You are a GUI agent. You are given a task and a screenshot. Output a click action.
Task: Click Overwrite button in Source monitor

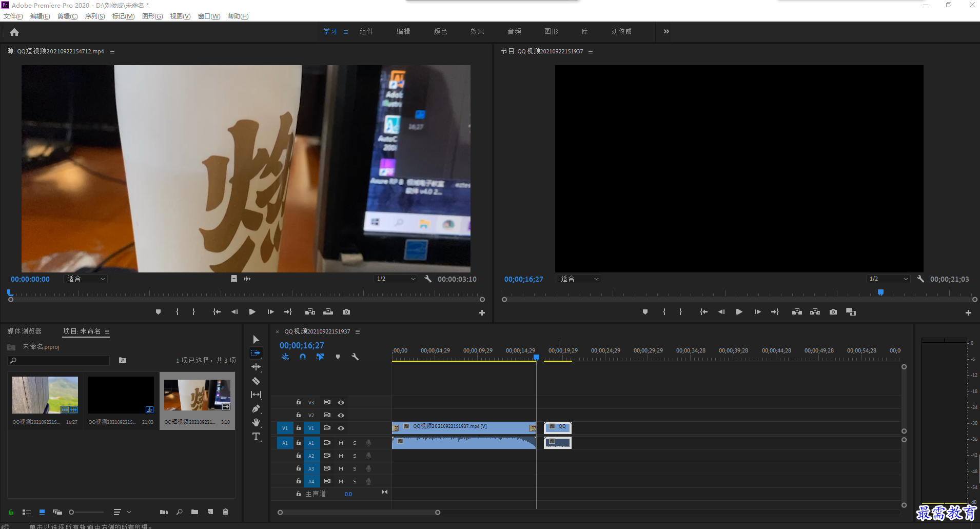tap(328, 311)
